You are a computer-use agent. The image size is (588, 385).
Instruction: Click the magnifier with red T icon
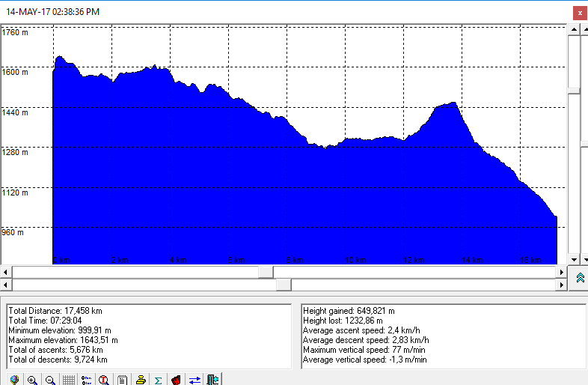104,380
